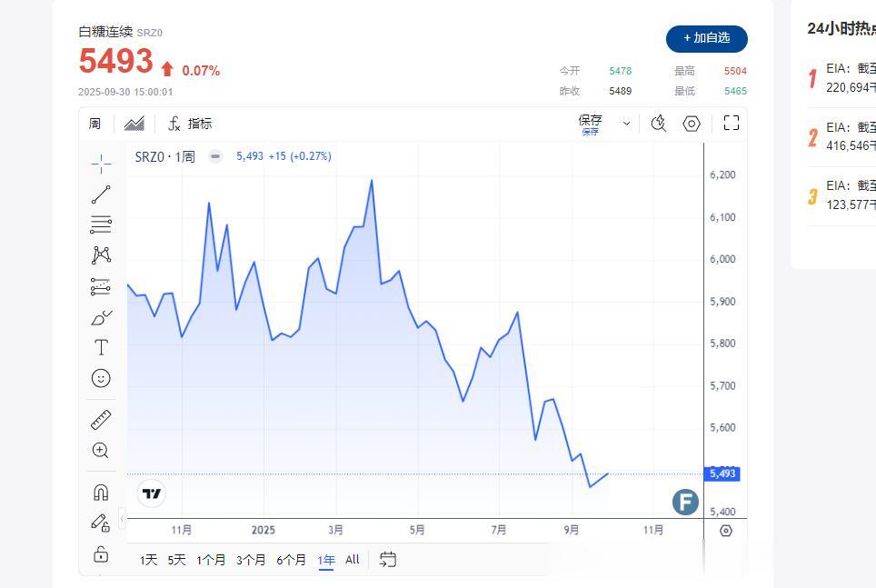
Task: Open the emoji icons tool
Action: click(101, 378)
